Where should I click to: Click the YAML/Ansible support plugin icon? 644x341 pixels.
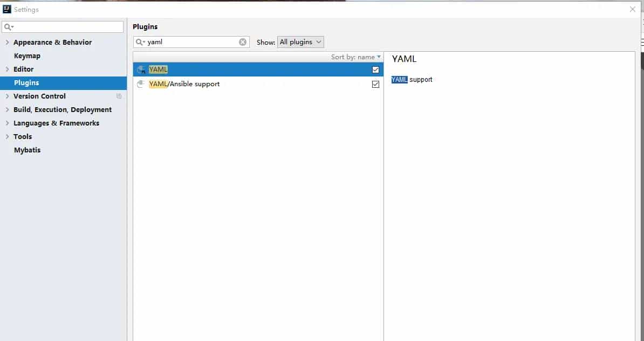point(141,84)
